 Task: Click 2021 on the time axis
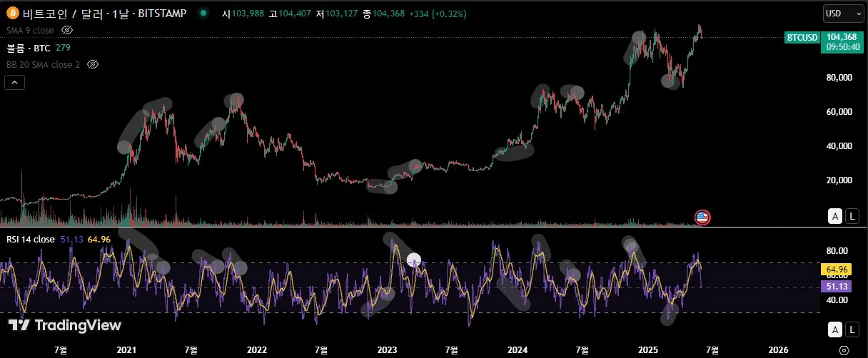[x=126, y=349]
